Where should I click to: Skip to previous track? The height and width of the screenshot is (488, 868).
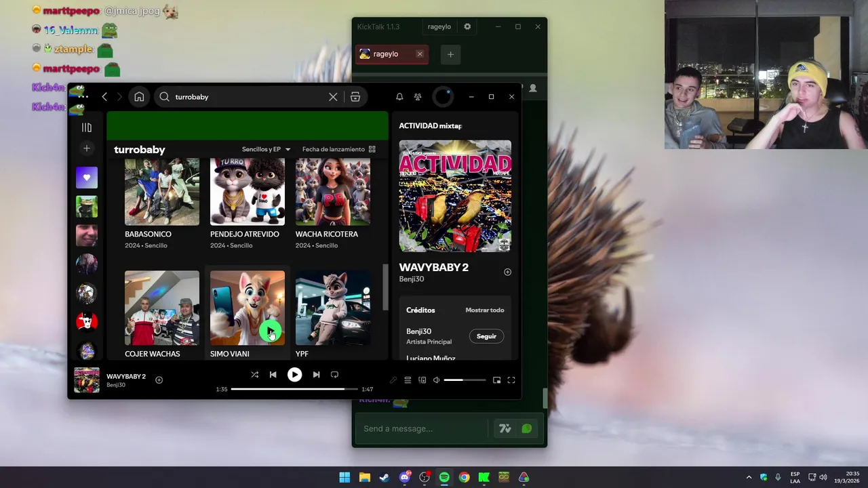tap(273, 374)
